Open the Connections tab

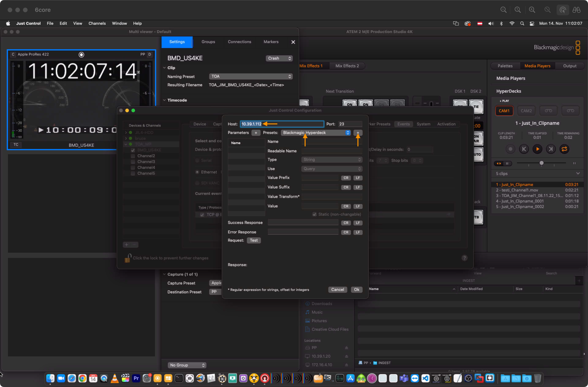point(239,42)
